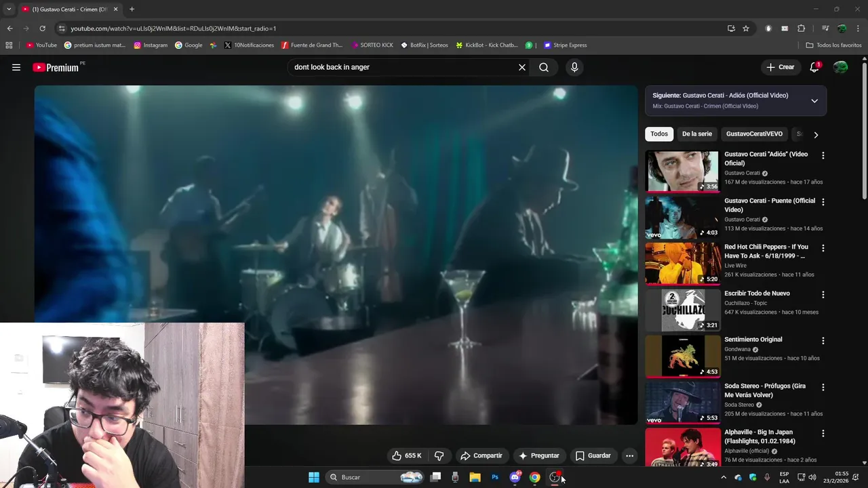
Task: Open the 10Notificaciones bookmark
Action: coord(249,45)
